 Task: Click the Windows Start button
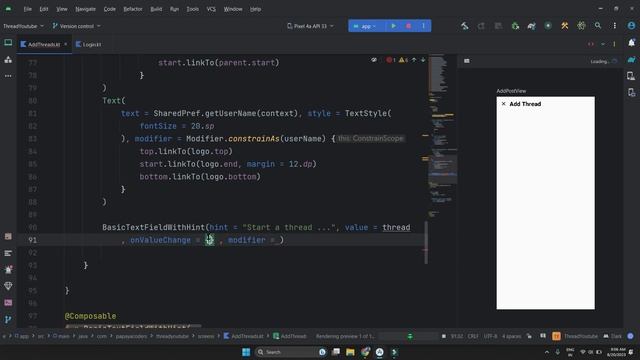(x=246, y=352)
